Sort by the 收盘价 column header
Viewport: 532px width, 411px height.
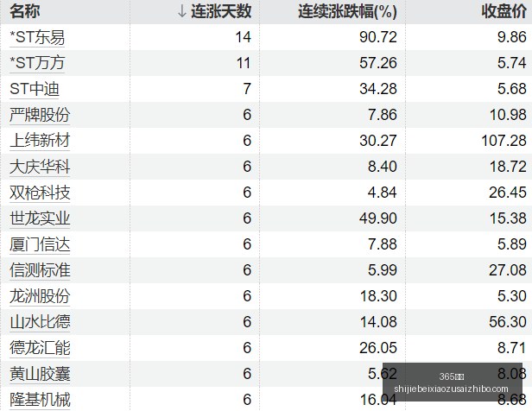(x=503, y=11)
